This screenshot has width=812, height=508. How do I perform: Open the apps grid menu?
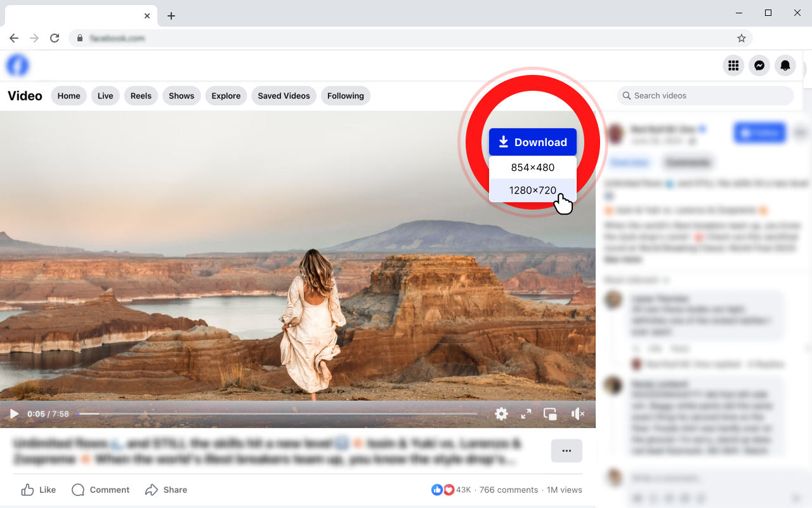tap(733, 65)
